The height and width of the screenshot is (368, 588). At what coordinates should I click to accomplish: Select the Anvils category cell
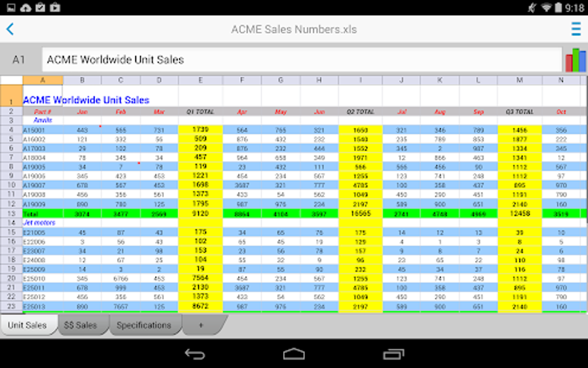[43, 121]
